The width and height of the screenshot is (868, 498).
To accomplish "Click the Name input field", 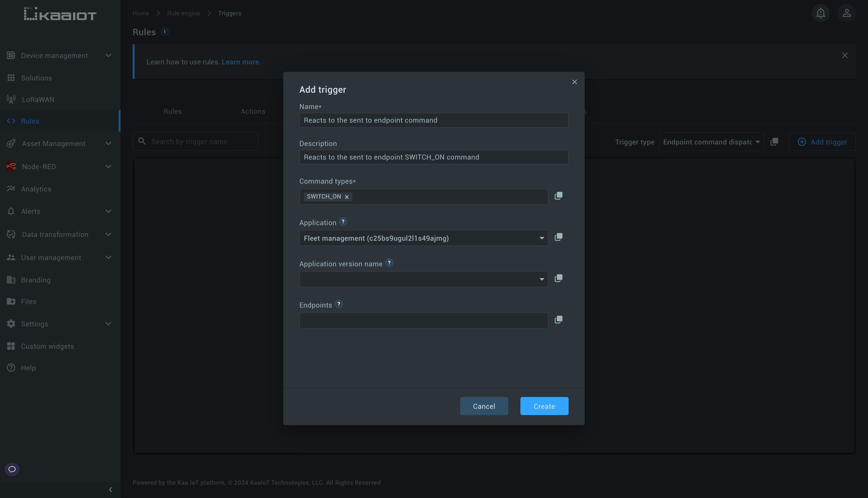I will 434,120.
